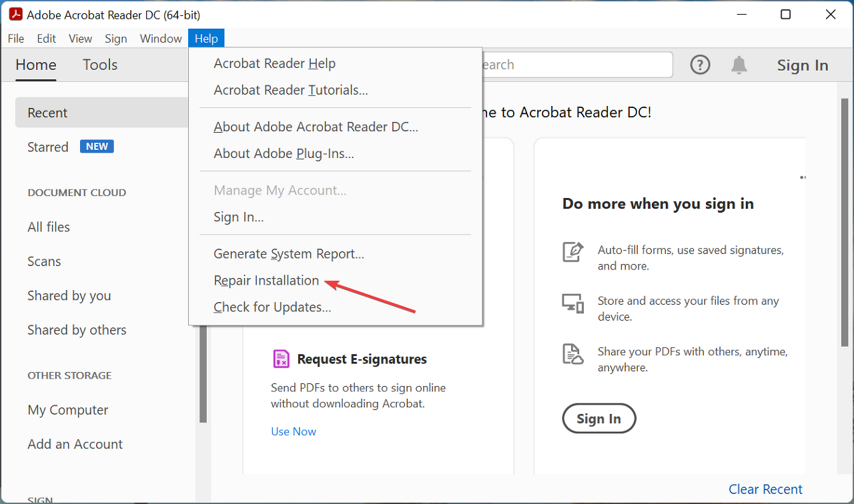The height and width of the screenshot is (504, 854).
Task: Click the rounded Sign In button
Action: (599, 419)
